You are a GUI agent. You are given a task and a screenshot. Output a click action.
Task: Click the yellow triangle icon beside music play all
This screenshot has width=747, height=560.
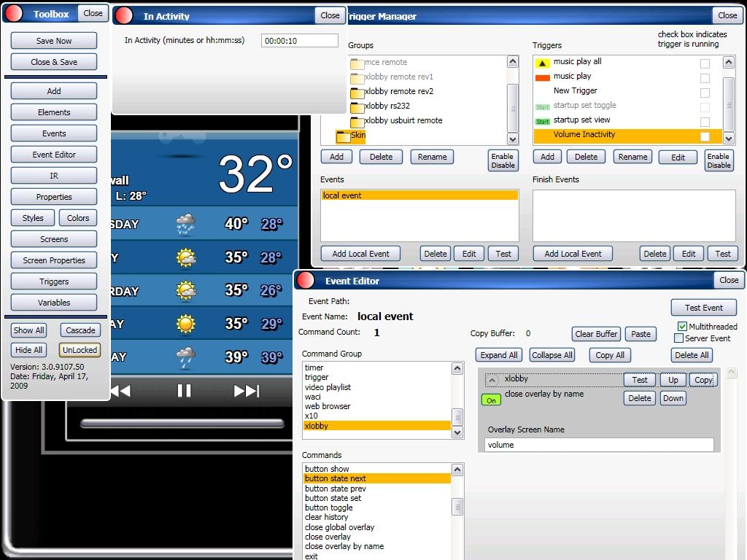pos(542,63)
